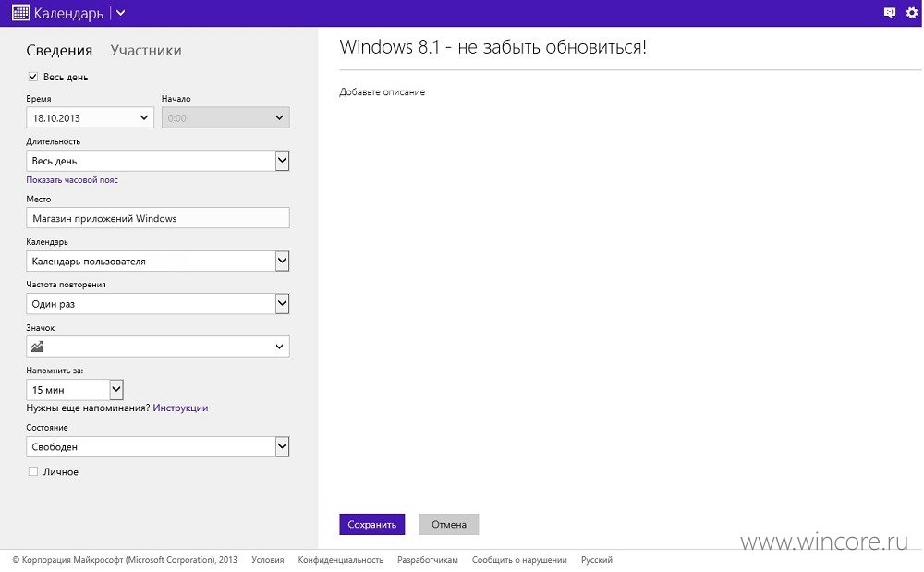Open the Начало time dropdown
The height and width of the screenshot is (572, 924).
click(x=225, y=117)
